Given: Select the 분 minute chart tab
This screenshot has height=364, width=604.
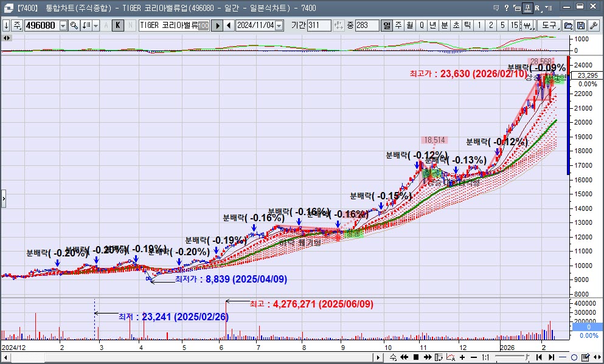Looking at the screenshot, I should click(x=445, y=26).
